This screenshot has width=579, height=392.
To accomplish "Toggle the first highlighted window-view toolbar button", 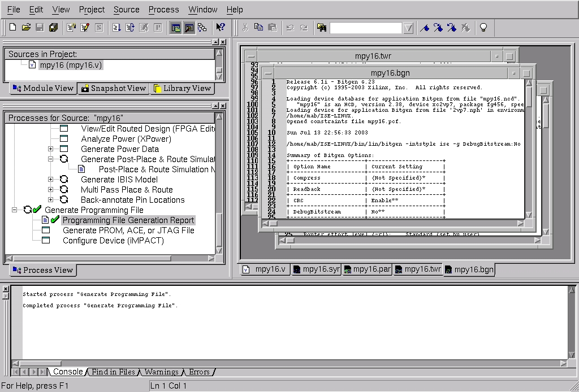I will point(175,27).
